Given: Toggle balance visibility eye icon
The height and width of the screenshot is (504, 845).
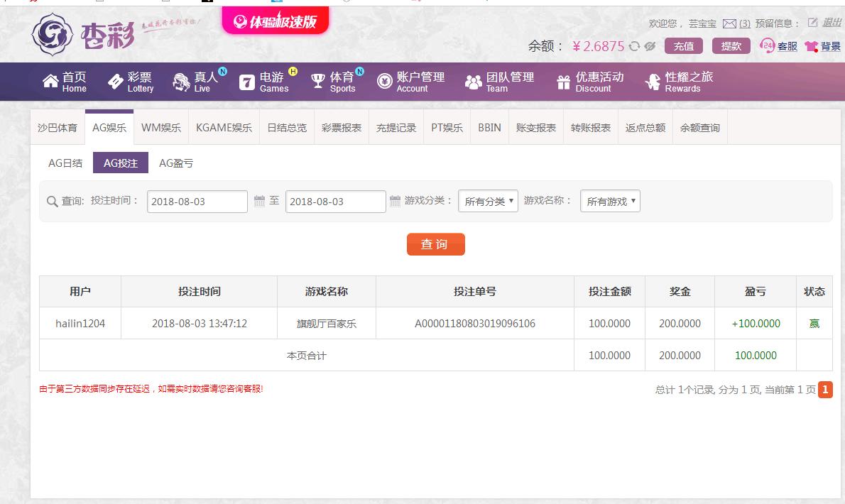Looking at the screenshot, I should pyautogui.click(x=650, y=46).
